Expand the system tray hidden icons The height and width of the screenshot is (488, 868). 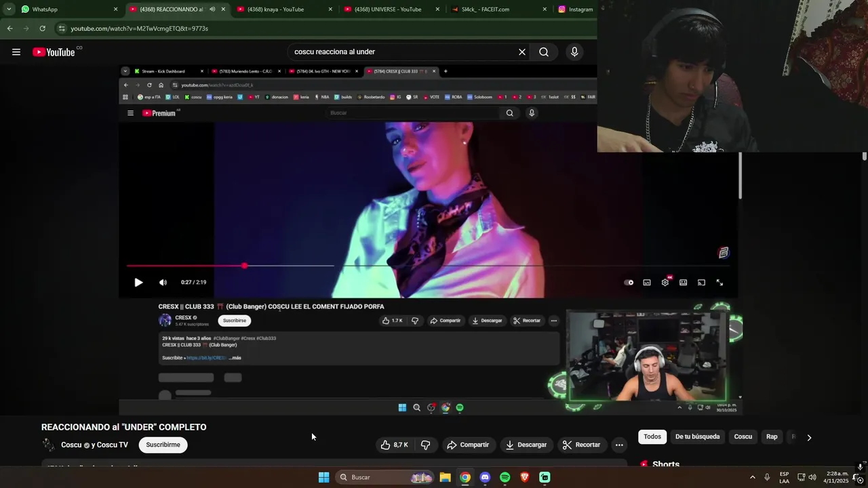[752, 477]
